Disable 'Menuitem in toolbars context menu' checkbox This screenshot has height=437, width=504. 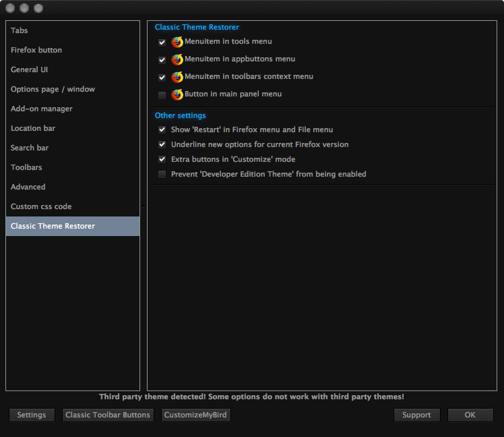click(162, 78)
